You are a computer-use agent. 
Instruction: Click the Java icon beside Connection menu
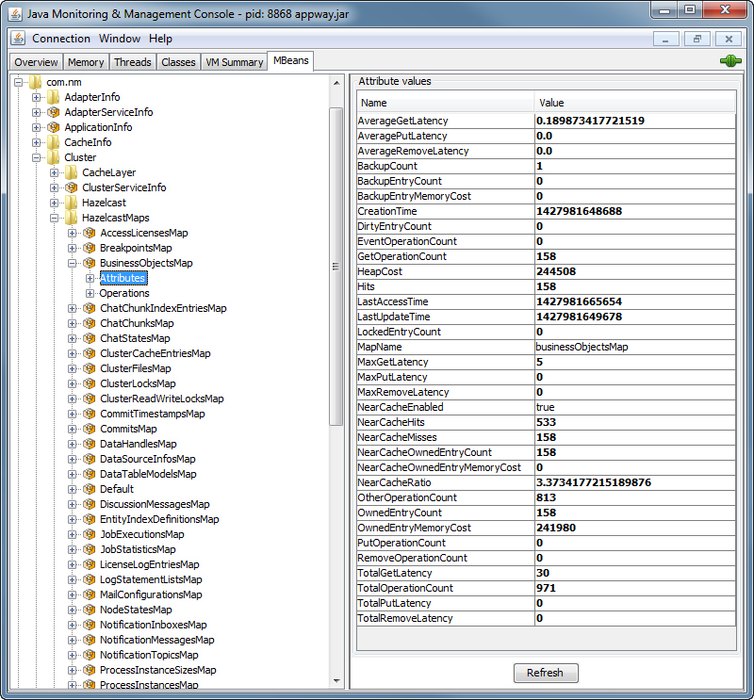[x=18, y=38]
